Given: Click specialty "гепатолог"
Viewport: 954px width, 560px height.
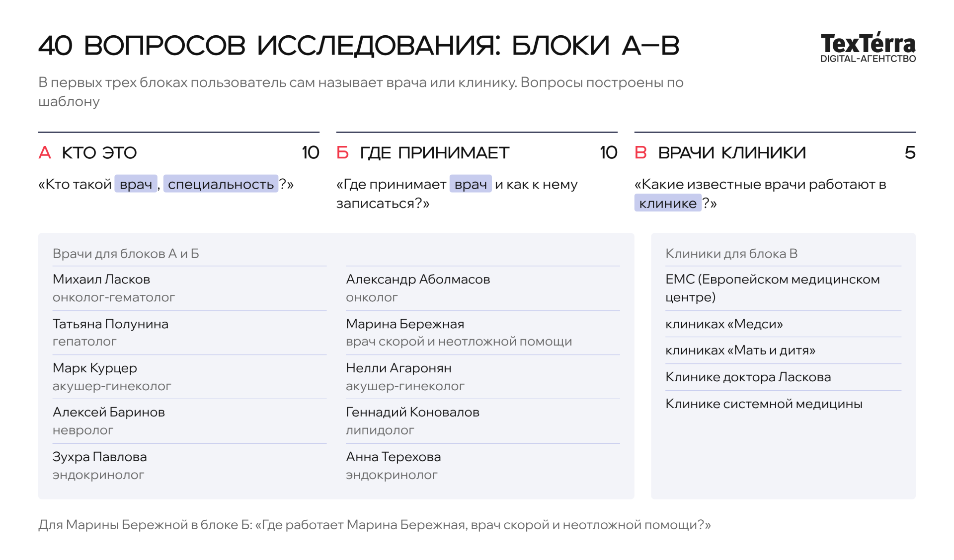Looking at the screenshot, I should pyautogui.click(x=84, y=342).
